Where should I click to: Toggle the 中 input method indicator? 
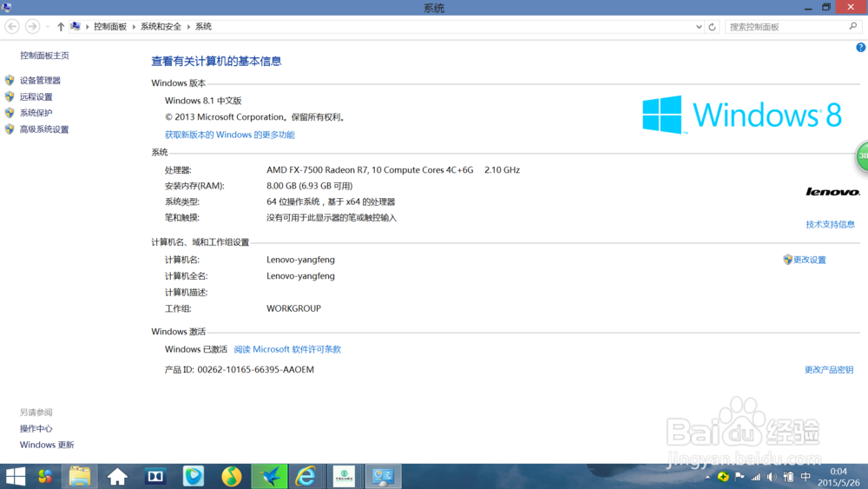point(806,477)
